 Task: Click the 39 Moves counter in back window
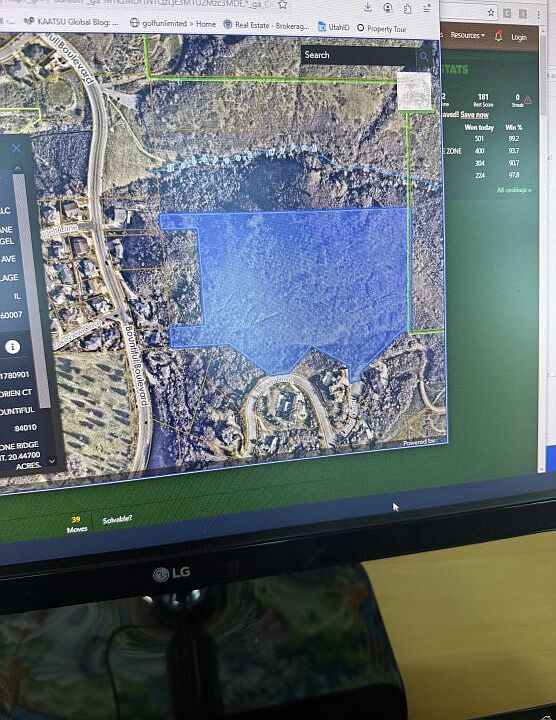pyautogui.click(x=77, y=524)
